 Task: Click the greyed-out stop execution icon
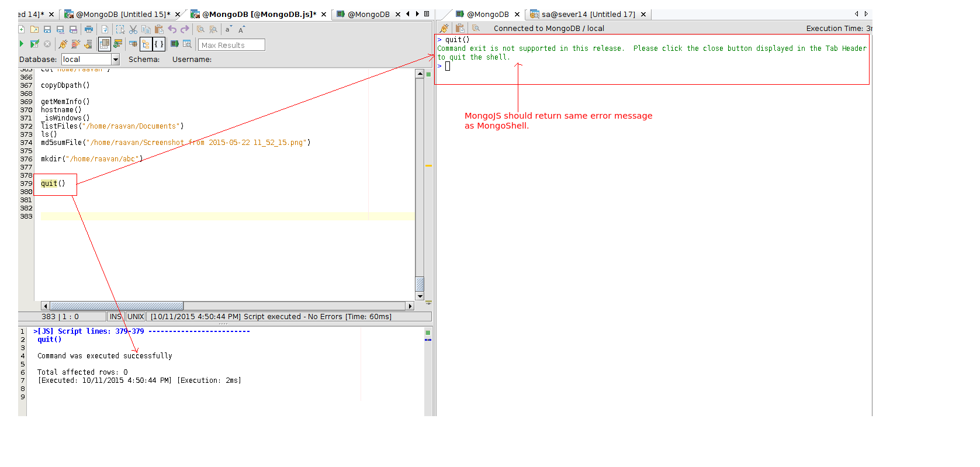(x=47, y=44)
